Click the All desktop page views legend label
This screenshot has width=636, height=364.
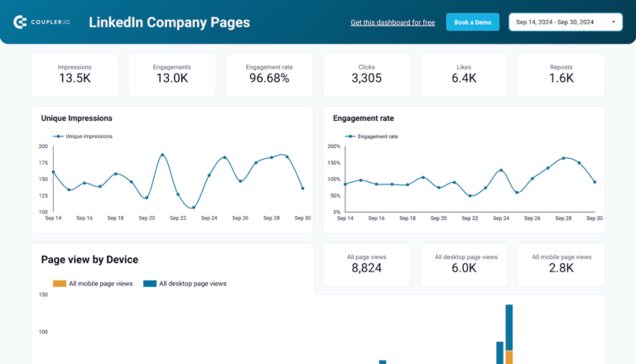coord(193,284)
